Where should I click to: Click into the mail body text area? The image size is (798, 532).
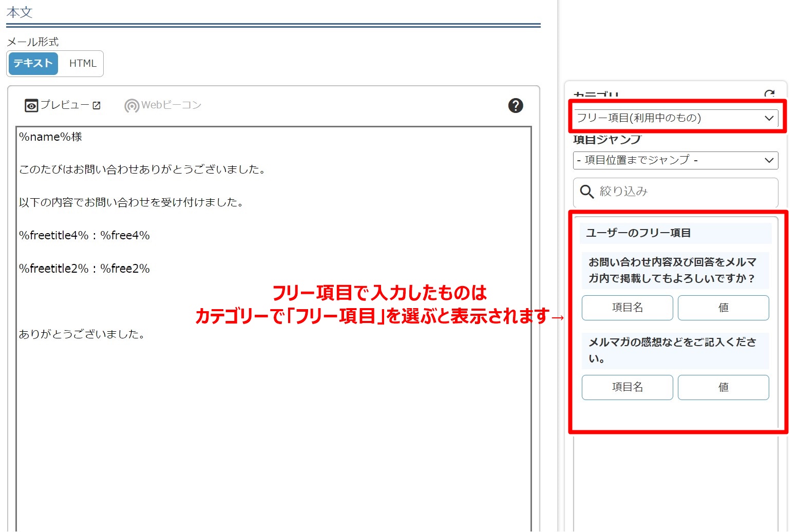[x=274, y=329]
